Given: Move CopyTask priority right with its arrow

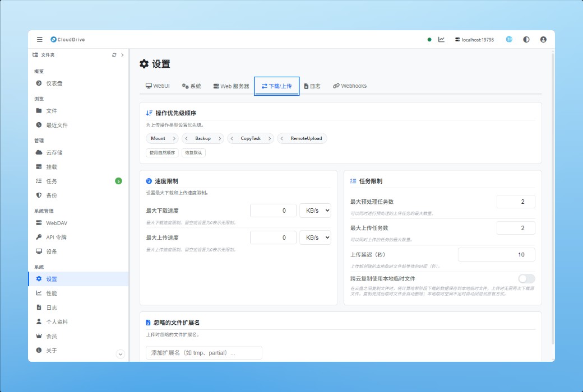Looking at the screenshot, I should (270, 138).
